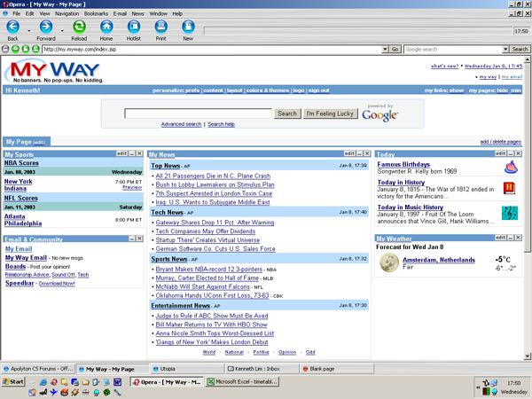The height and width of the screenshot is (399, 532).
Task: Minimize the My Weather module
Action: click(x=510, y=239)
